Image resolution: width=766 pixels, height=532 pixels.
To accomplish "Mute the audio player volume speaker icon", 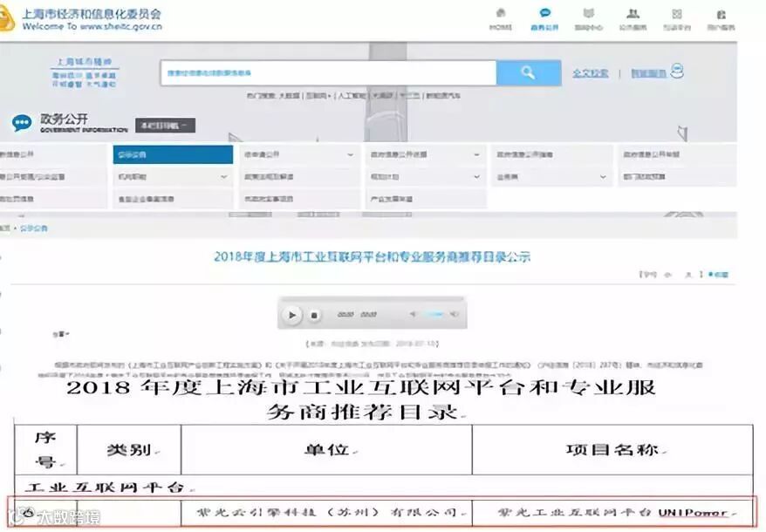I will [413, 315].
